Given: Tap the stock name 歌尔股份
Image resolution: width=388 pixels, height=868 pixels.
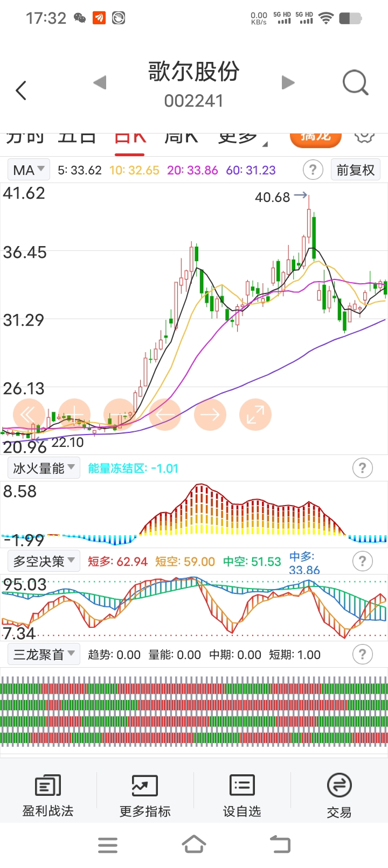Looking at the screenshot, I should (194, 71).
